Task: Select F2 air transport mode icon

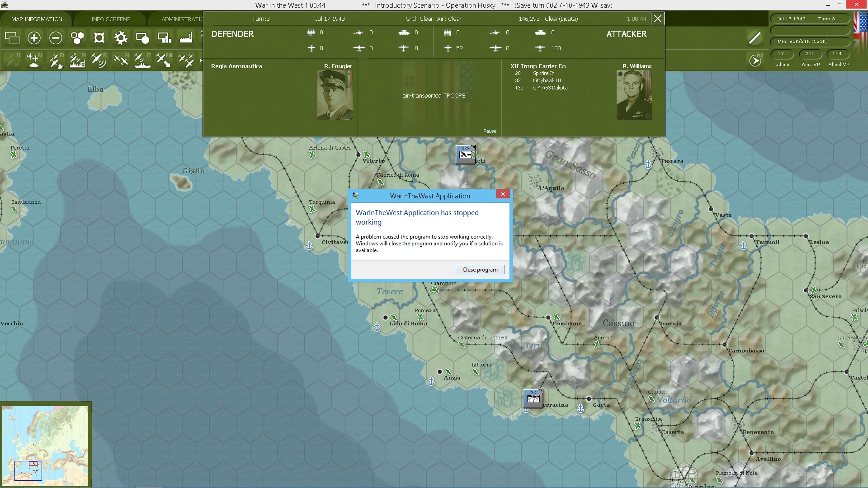Action: point(34,60)
